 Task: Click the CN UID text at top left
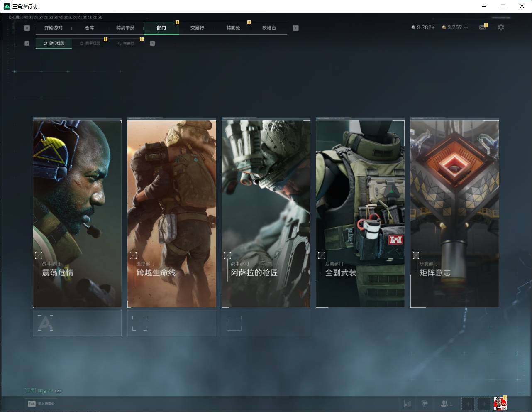point(56,17)
